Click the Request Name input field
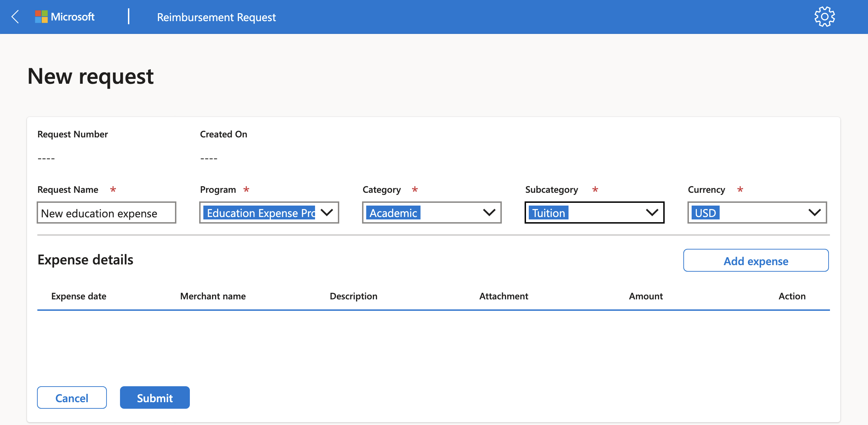Screen dimensions: 868x425 coord(106,212)
